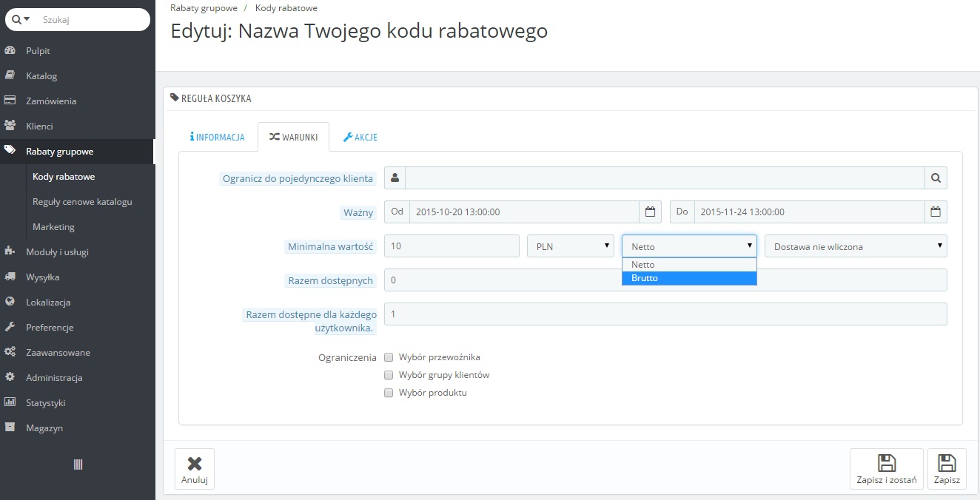Collapse the sidebar using the bars icon

tap(78, 464)
